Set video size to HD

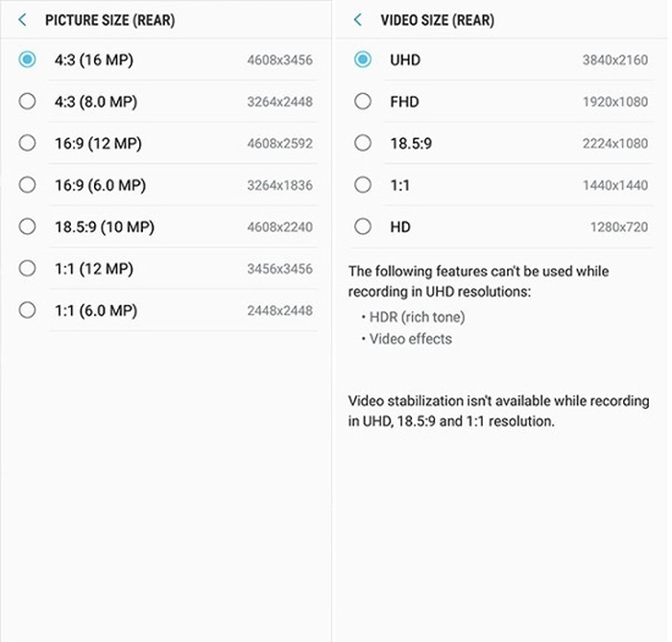click(362, 226)
